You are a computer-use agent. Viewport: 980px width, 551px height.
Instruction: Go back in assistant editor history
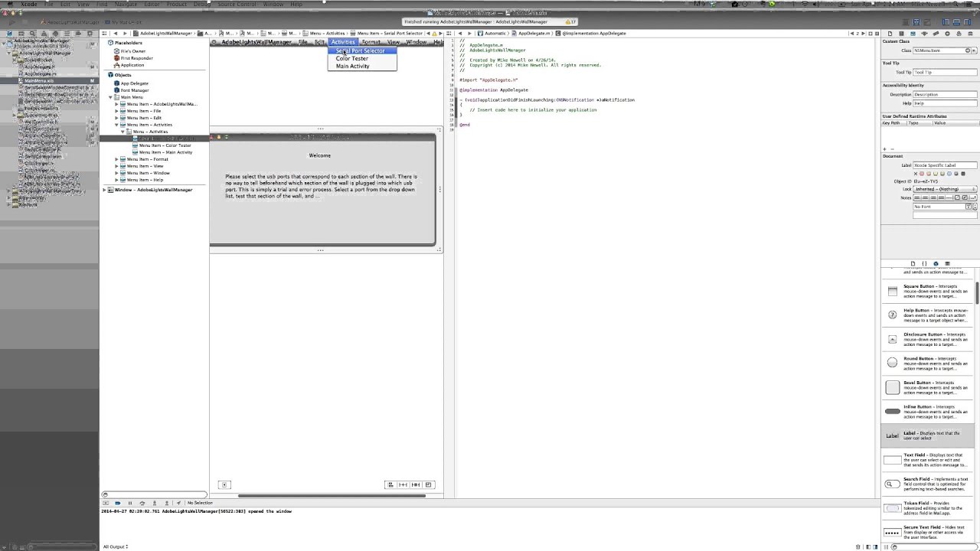pos(460,34)
